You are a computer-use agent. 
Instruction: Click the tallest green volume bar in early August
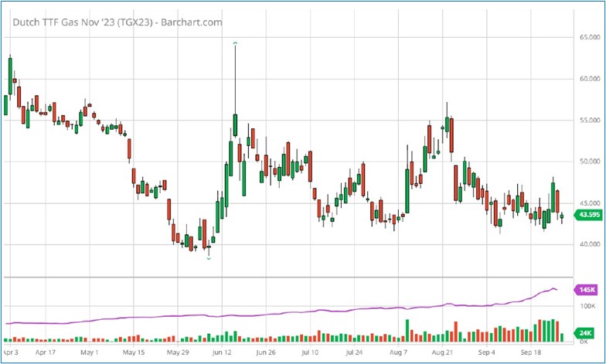[x=407, y=331]
